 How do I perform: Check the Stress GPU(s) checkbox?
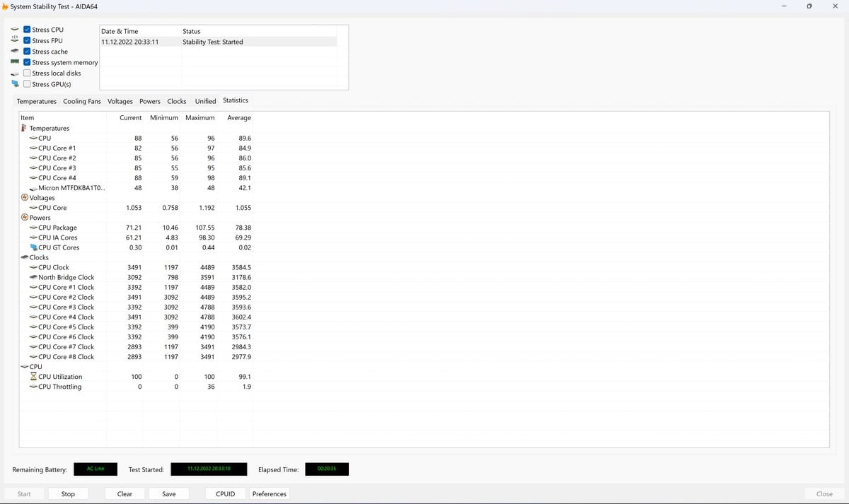tap(27, 84)
